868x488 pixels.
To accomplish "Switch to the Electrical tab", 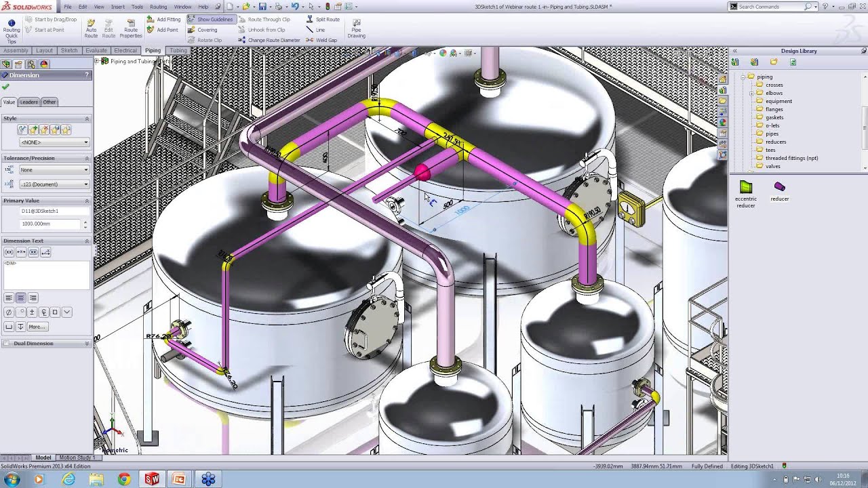I will point(125,51).
